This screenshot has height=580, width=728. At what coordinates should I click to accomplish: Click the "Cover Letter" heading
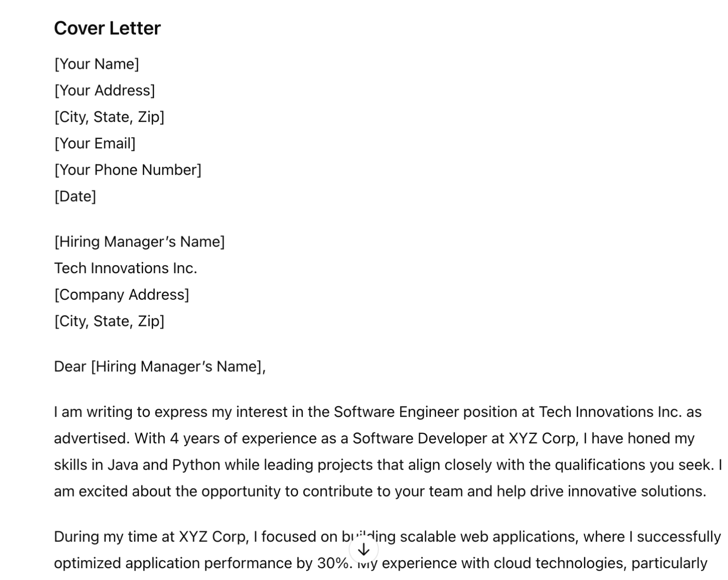point(107,28)
